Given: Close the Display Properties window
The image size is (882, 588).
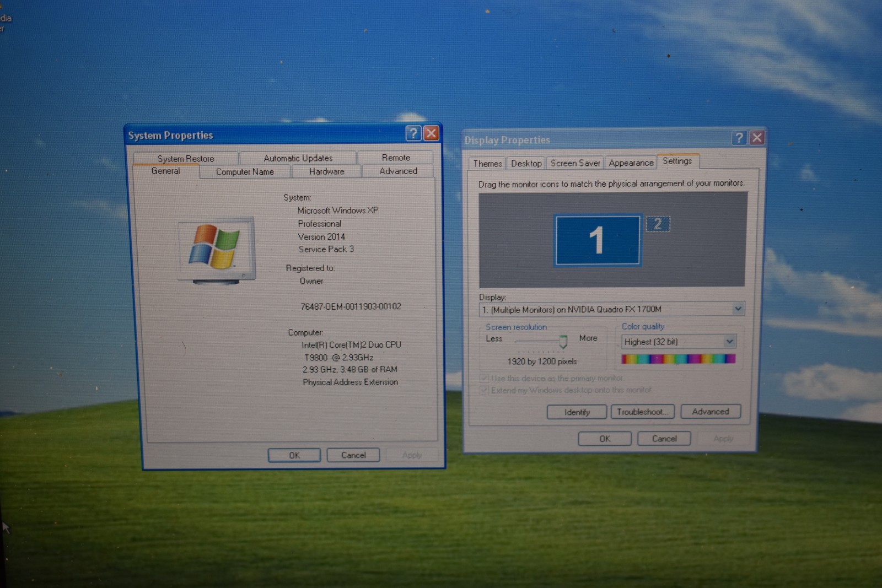Looking at the screenshot, I should pyautogui.click(x=757, y=138).
